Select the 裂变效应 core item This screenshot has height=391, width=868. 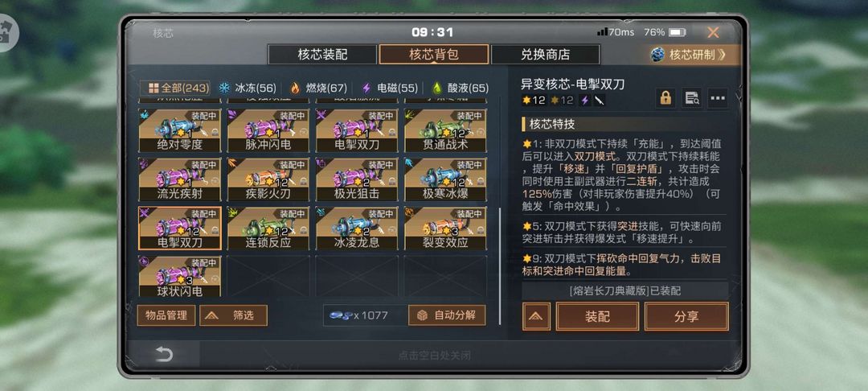pyautogui.click(x=445, y=228)
